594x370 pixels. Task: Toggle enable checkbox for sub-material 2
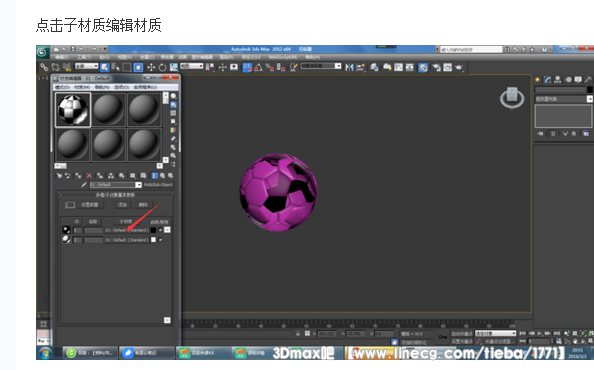click(x=160, y=240)
